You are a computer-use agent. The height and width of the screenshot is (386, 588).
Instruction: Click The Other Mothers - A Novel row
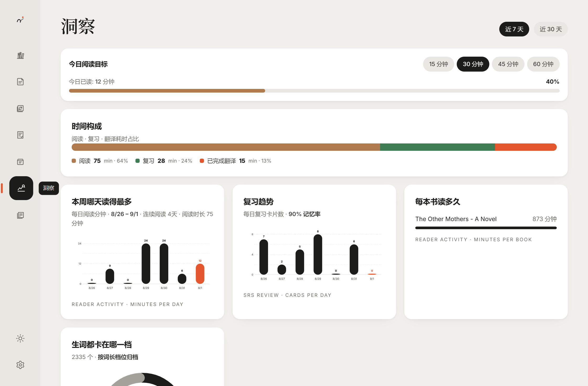pyautogui.click(x=486, y=223)
